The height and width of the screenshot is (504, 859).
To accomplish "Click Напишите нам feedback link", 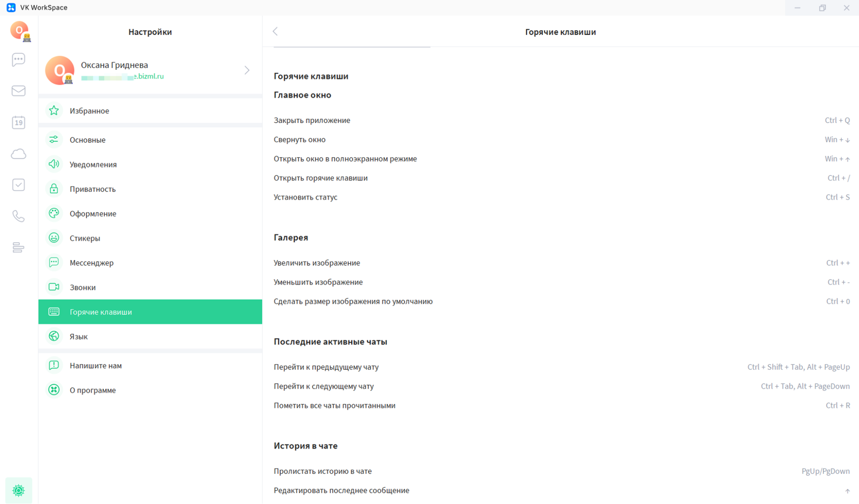I will pos(96,365).
